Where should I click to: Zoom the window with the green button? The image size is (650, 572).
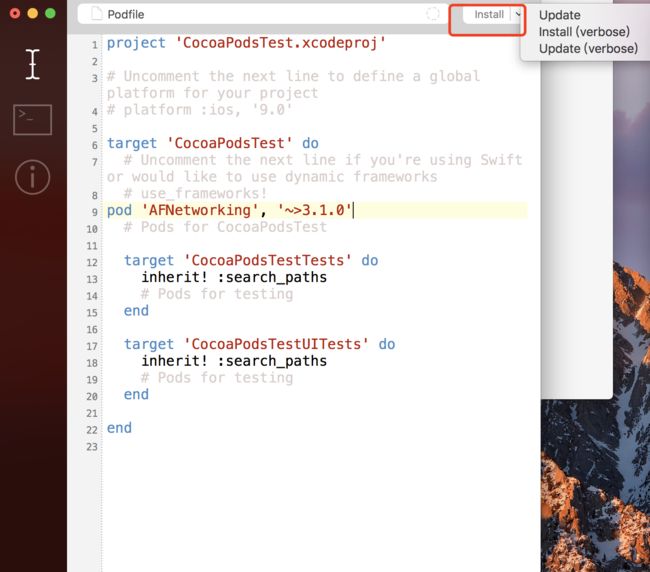click(x=51, y=14)
